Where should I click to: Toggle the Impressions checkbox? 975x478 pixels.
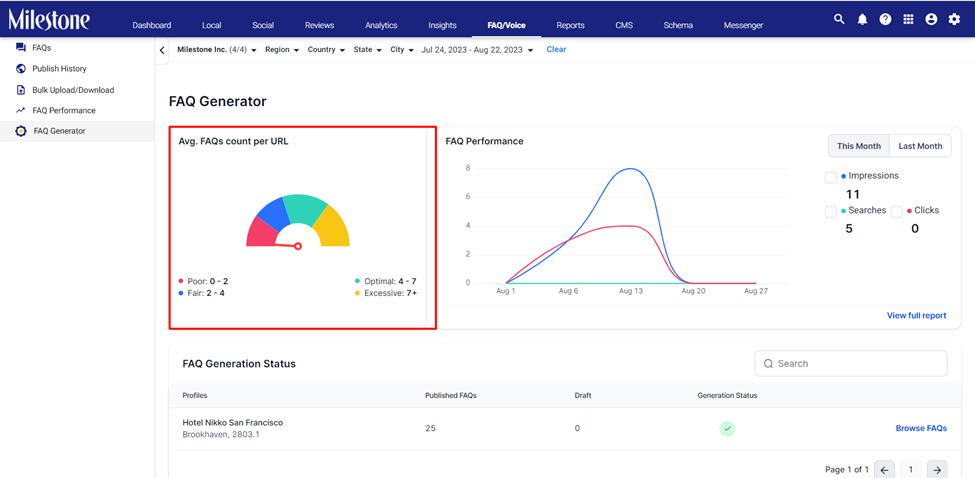(831, 178)
